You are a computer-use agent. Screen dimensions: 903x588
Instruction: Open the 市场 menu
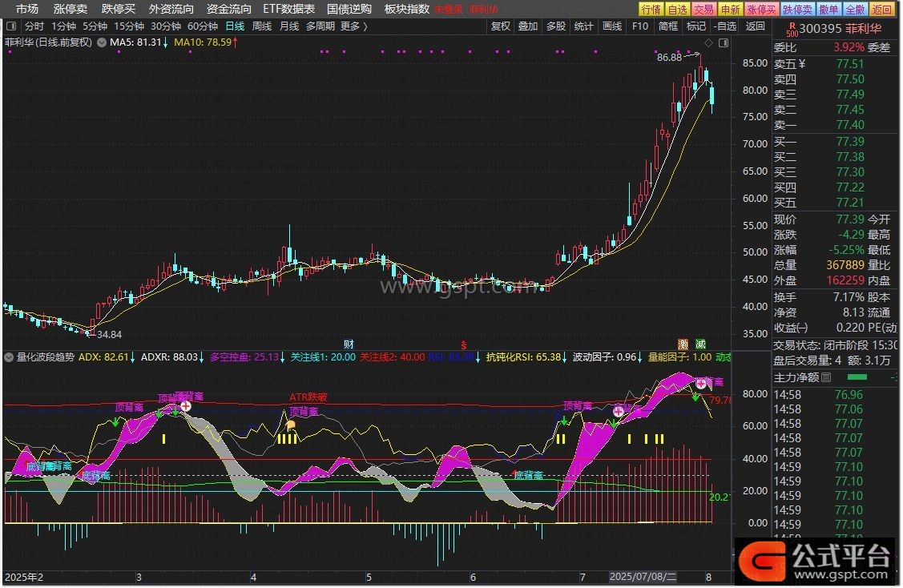pyautogui.click(x=27, y=9)
